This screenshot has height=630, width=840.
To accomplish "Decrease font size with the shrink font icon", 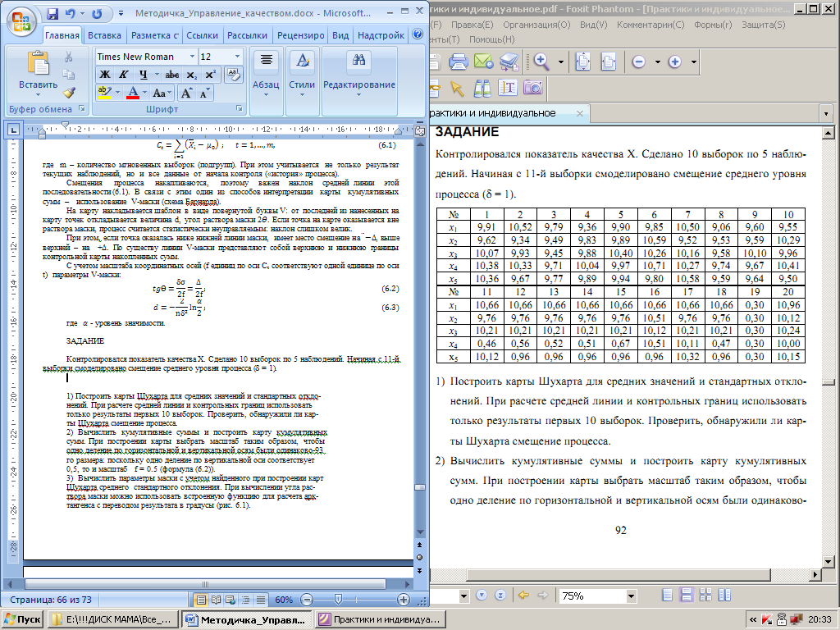I will pos(204,94).
